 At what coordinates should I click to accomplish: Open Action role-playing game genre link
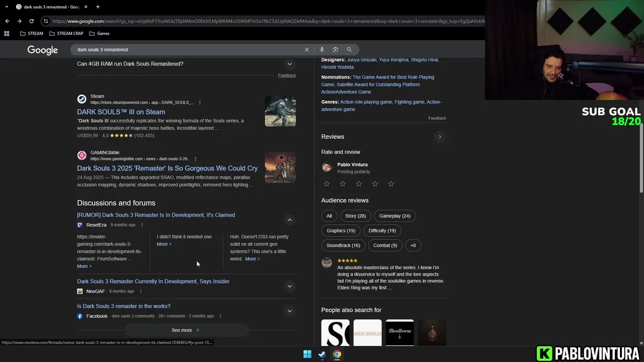366,102
